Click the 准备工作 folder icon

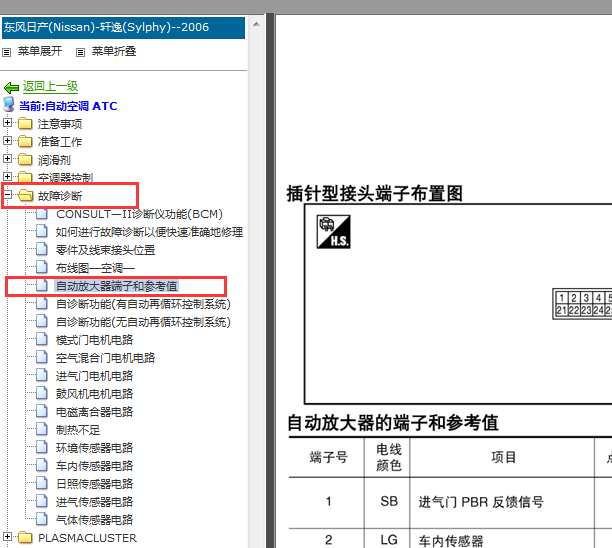25,142
